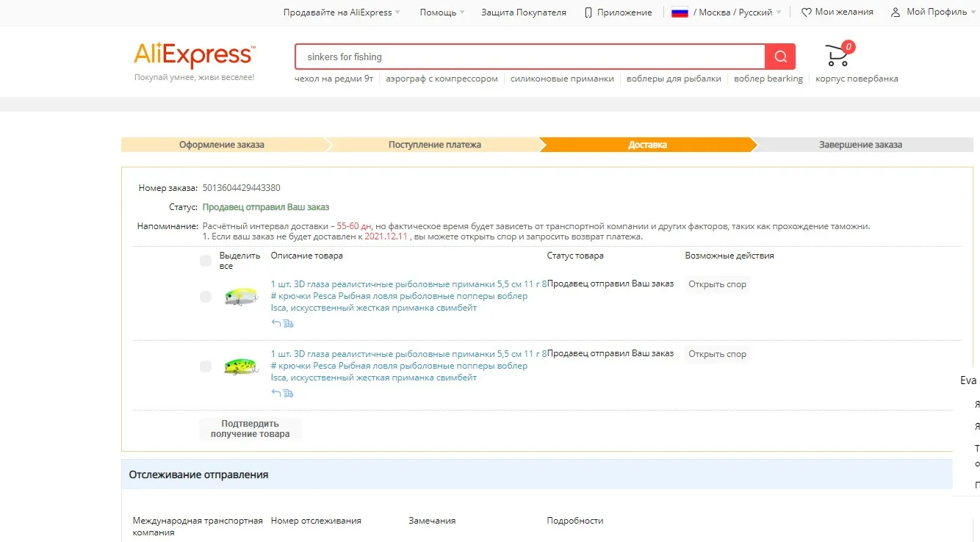Click 'Подтвердить получение товара' button

pos(251,429)
